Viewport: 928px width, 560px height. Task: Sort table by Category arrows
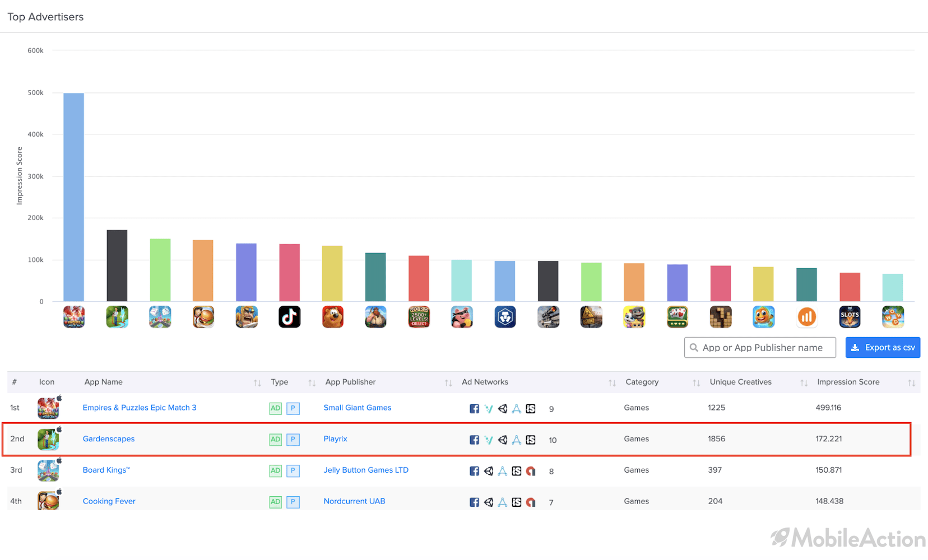696,383
